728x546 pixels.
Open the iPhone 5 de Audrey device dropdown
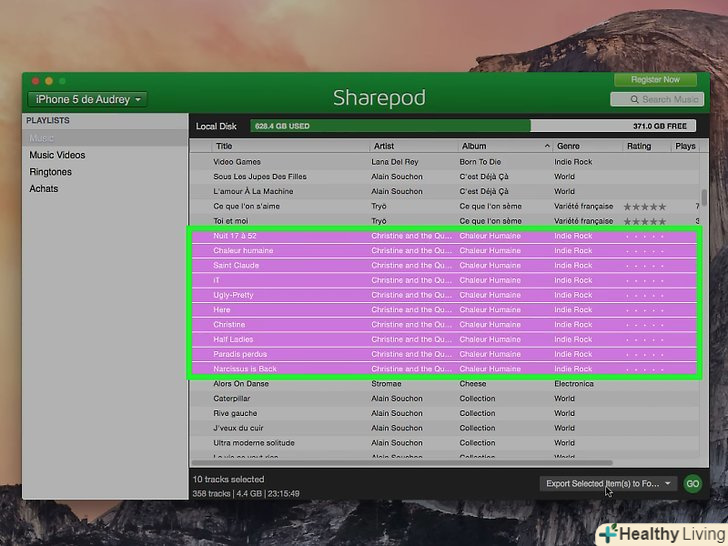(87, 99)
